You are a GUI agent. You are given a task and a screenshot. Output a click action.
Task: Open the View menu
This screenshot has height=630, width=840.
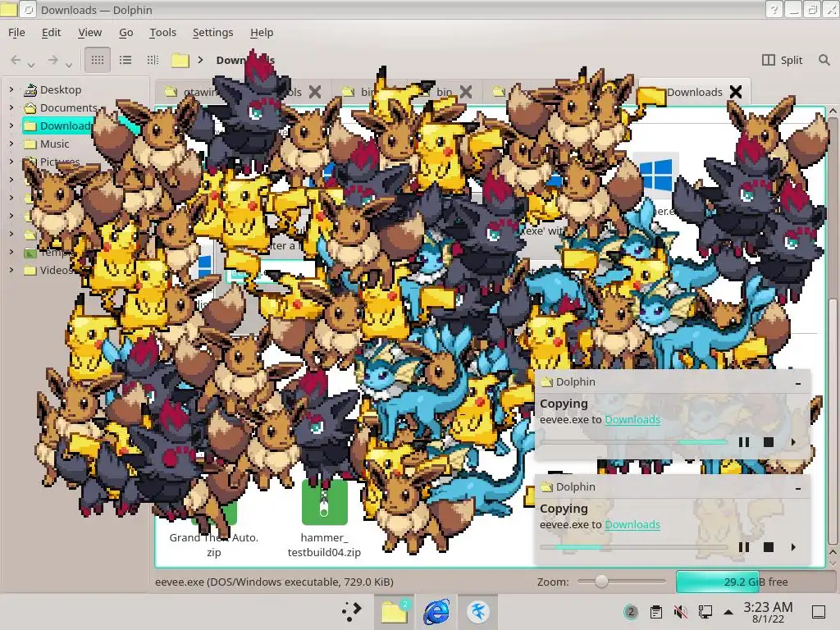89,32
